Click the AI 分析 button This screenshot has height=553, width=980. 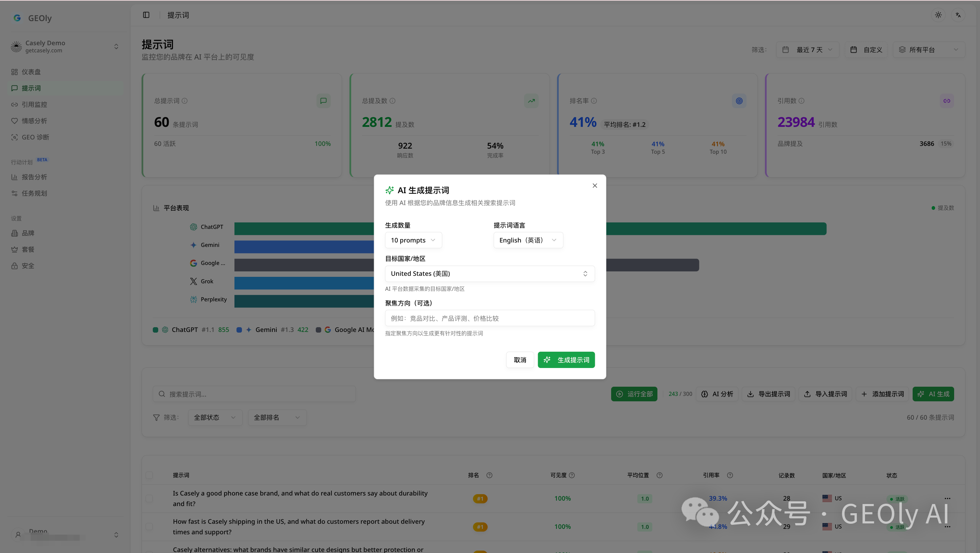717,394
